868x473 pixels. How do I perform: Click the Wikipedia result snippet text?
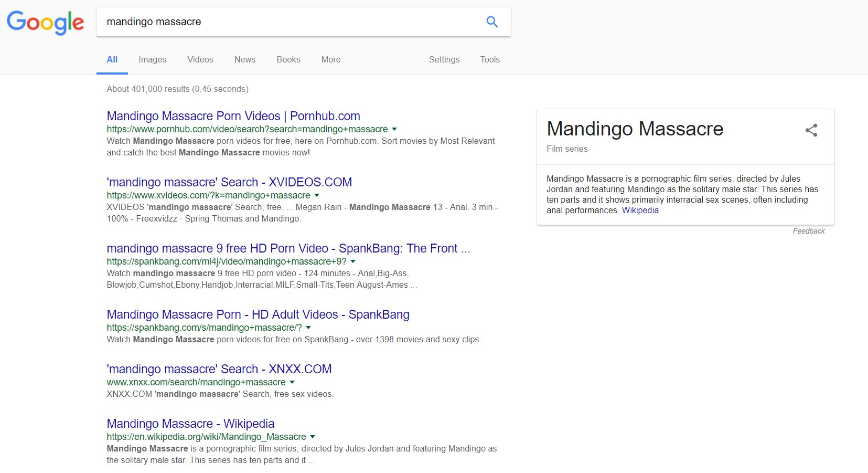click(302, 455)
